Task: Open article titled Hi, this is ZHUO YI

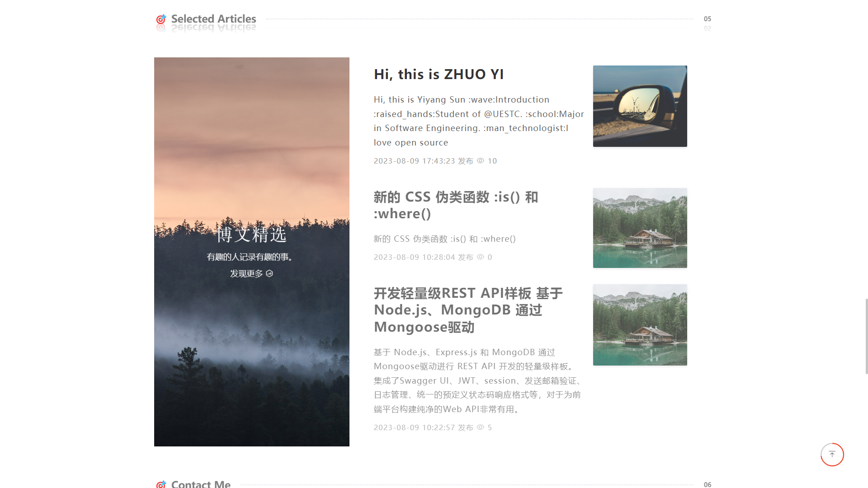Action: 439,74
